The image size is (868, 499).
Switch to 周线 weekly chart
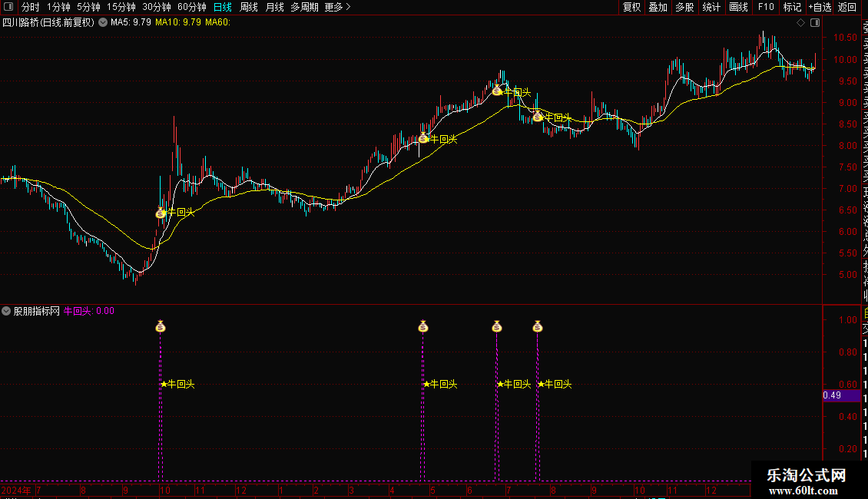pos(249,7)
